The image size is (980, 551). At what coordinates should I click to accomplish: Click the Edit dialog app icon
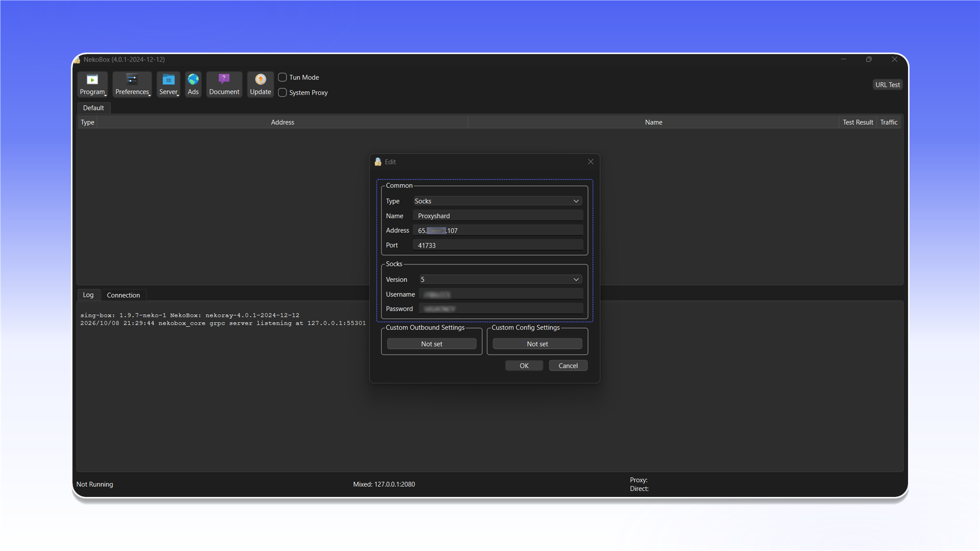(378, 162)
